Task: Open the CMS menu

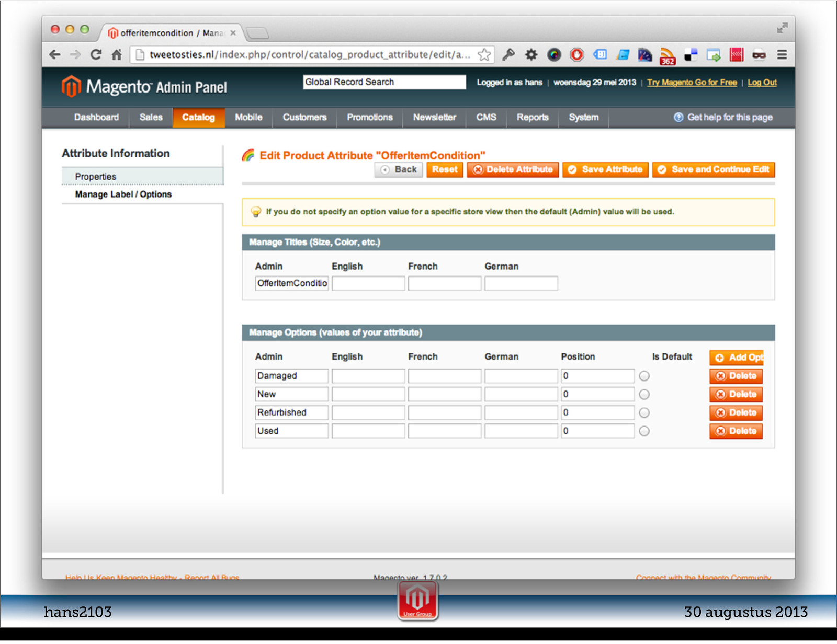Action: (x=486, y=118)
